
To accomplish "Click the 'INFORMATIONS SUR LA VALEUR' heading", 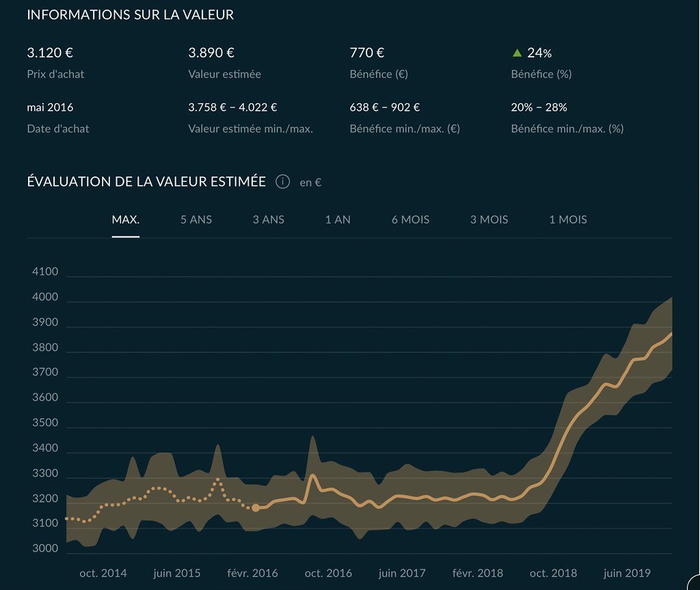I will click(131, 15).
